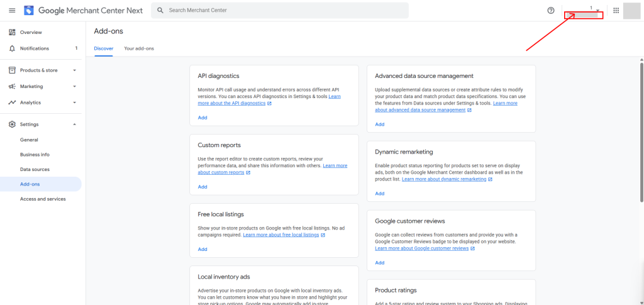
Task: Click the Google Merchant Center logo
Action: [29, 11]
